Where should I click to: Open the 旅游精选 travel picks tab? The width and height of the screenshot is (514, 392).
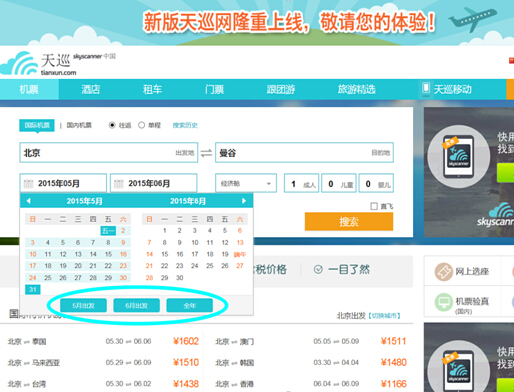(x=356, y=89)
